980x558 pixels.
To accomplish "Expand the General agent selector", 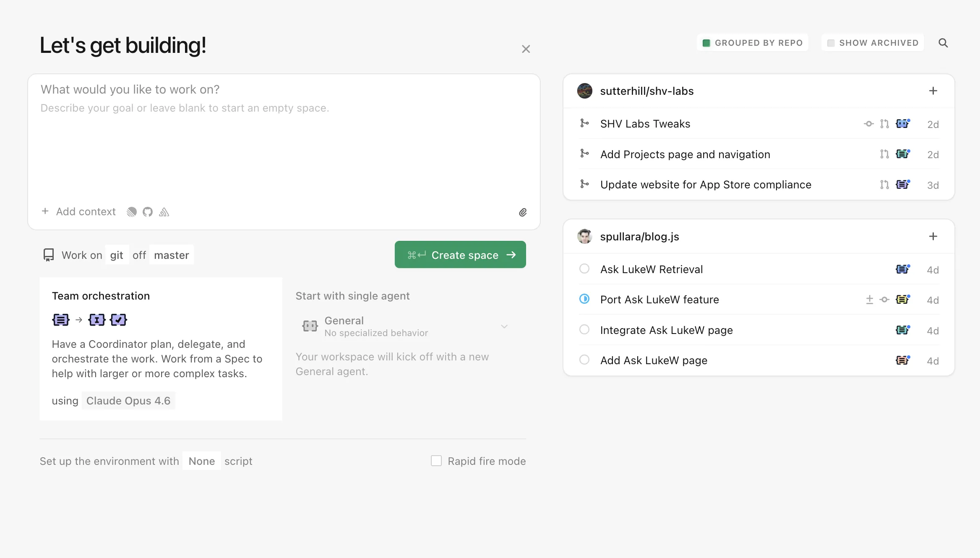I will pyautogui.click(x=505, y=326).
